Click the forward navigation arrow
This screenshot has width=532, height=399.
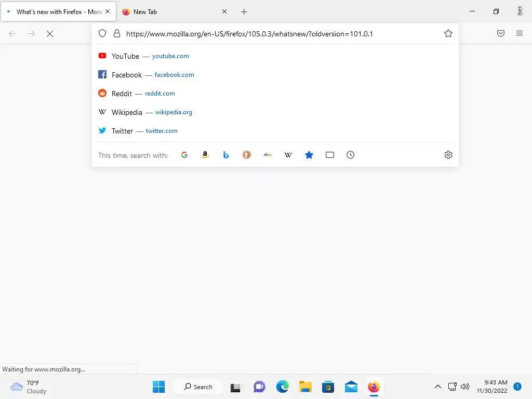click(x=31, y=34)
